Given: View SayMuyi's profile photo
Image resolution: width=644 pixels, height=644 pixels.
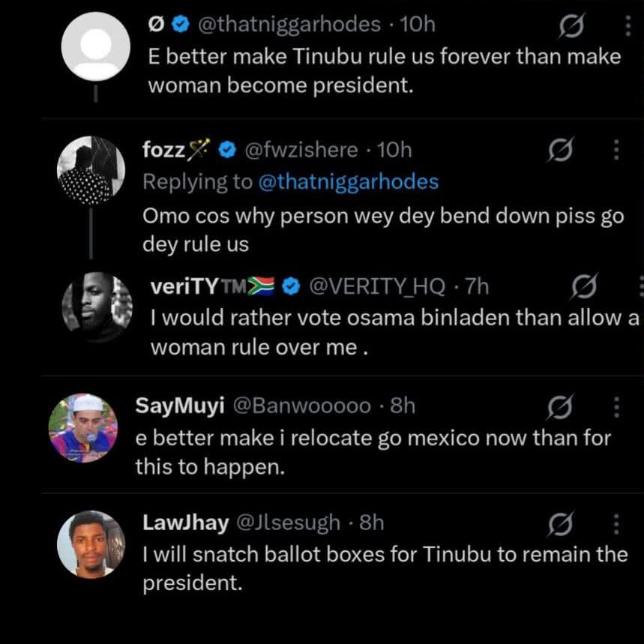Looking at the screenshot, I should [82, 427].
